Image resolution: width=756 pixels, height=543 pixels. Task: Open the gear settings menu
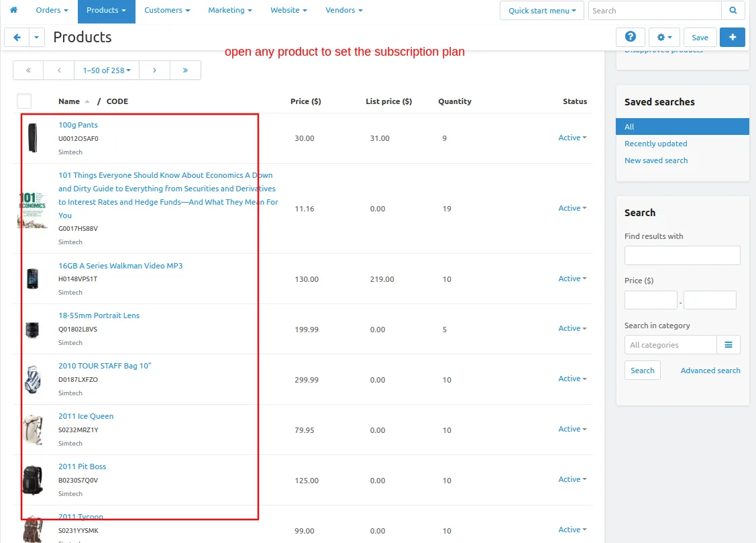coord(664,37)
